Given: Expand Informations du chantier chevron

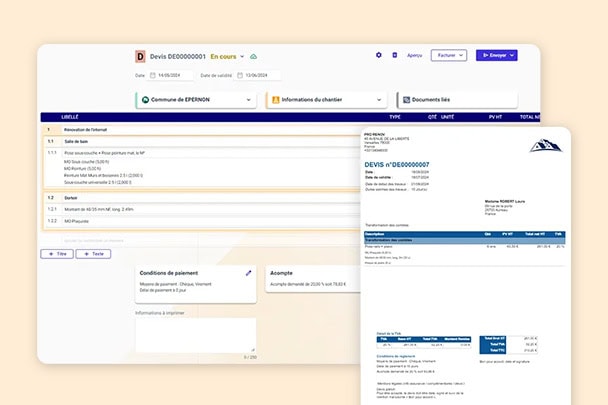Looking at the screenshot, I should 379,100.
